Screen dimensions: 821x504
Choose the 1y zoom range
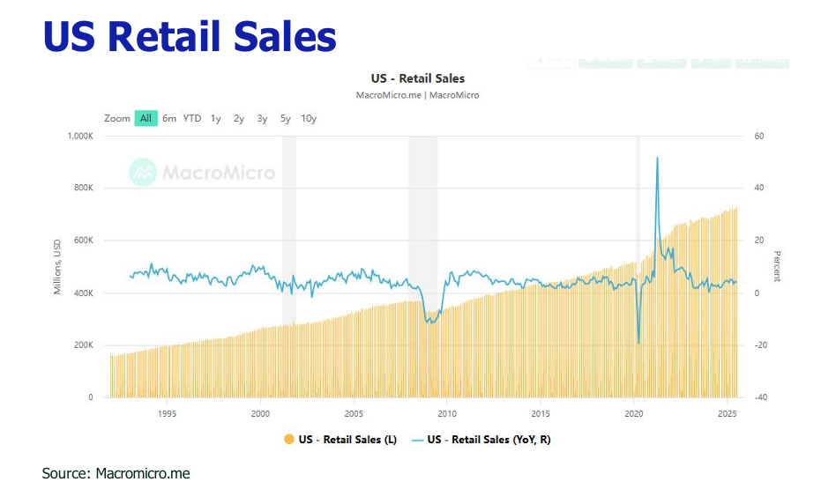pos(216,119)
